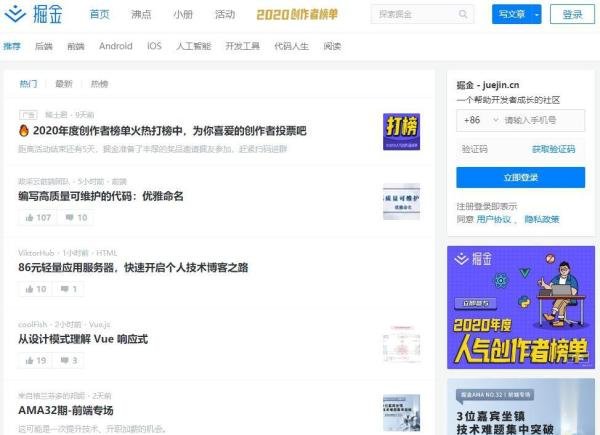Image resolution: width=600 pixels, height=435 pixels.
Task: Open the +86 country code dropdown
Action: coord(481,120)
